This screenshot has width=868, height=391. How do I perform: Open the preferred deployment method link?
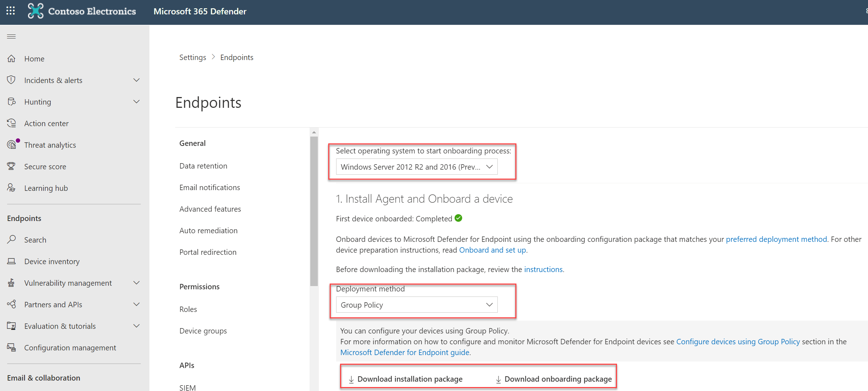point(776,239)
